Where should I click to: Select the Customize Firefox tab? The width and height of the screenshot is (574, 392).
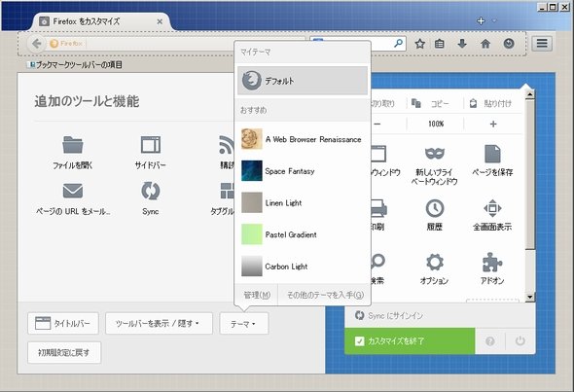coord(101,21)
